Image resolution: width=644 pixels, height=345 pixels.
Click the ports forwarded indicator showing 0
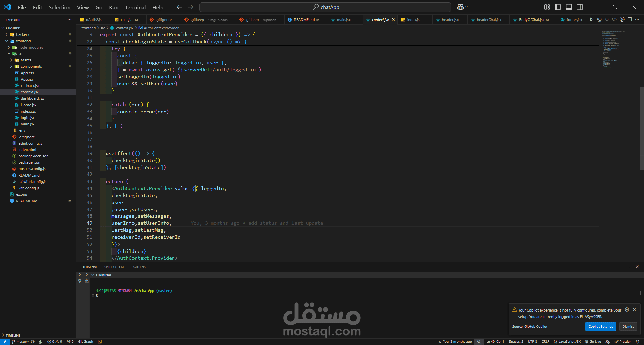(70, 342)
